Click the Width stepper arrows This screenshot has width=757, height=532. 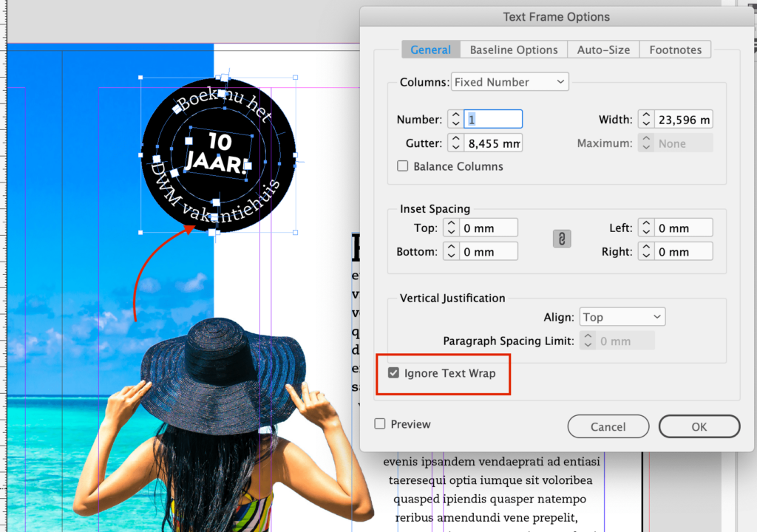tap(646, 120)
